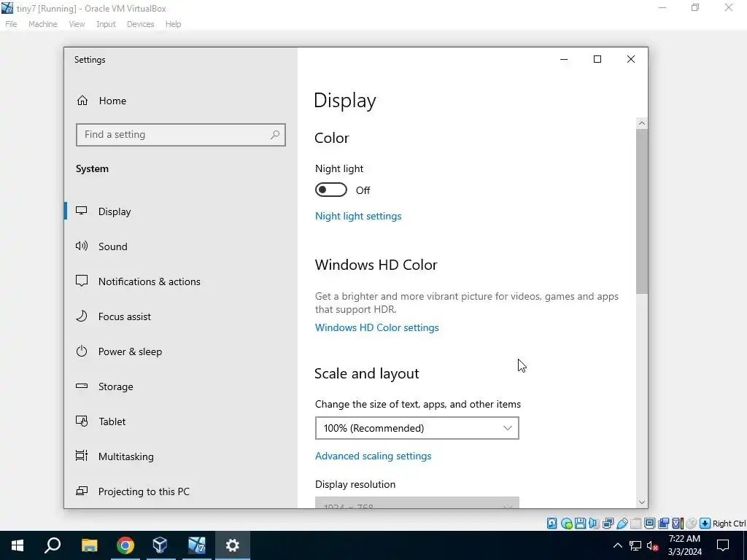Open Windows HD Color settings link
The image size is (747, 560).
tap(377, 327)
